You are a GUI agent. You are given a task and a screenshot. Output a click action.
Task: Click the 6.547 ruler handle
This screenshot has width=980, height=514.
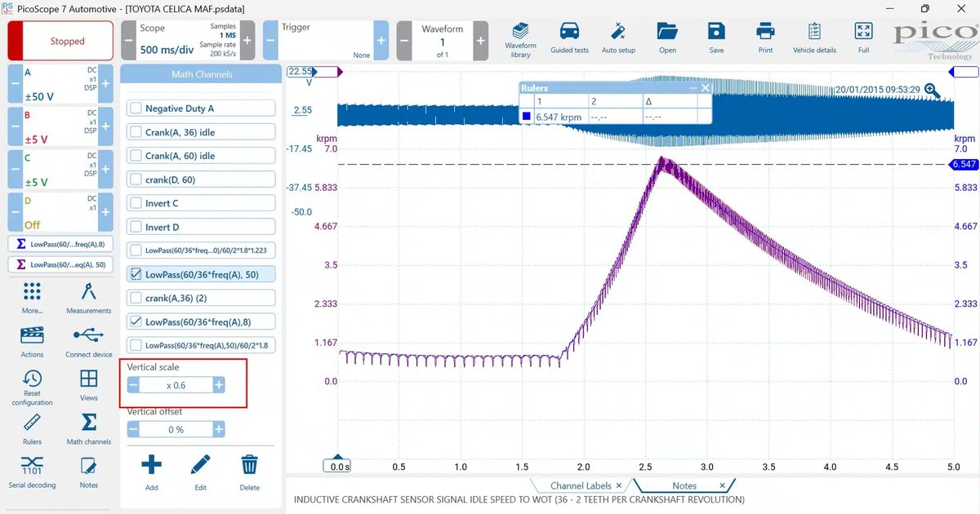964,164
